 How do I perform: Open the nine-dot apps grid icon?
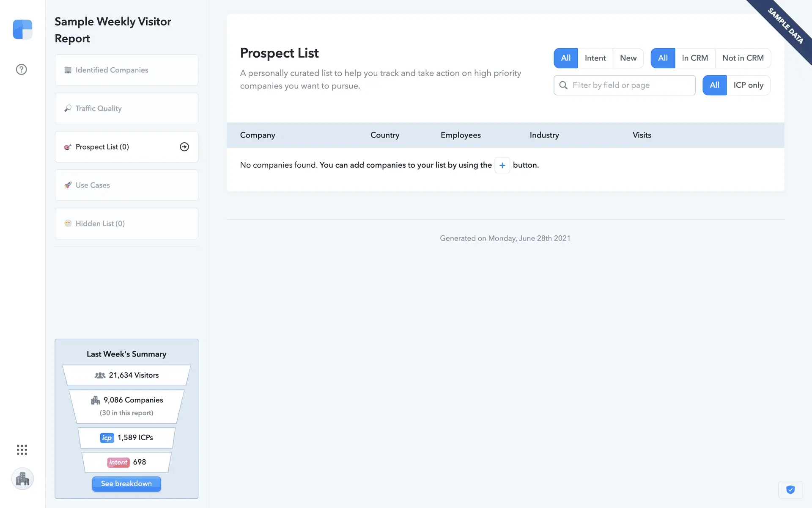point(22,450)
